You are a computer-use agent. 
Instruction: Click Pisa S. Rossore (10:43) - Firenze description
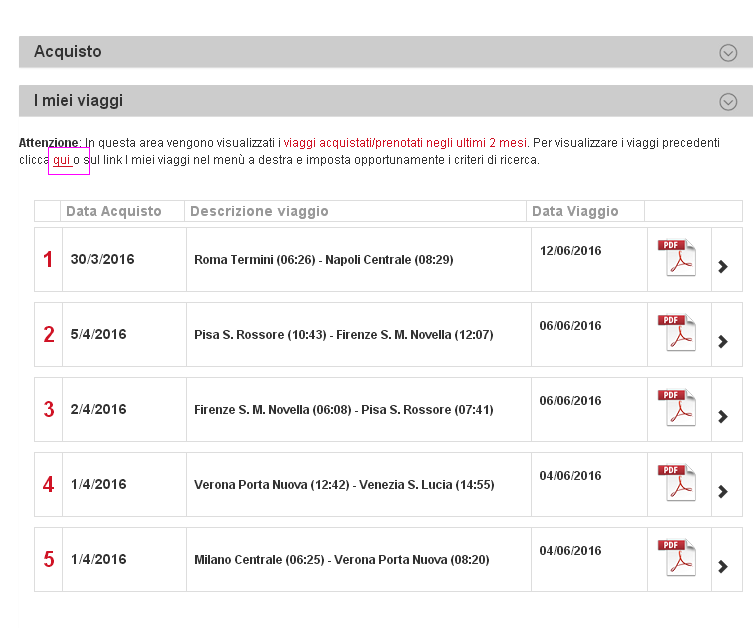point(344,335)
